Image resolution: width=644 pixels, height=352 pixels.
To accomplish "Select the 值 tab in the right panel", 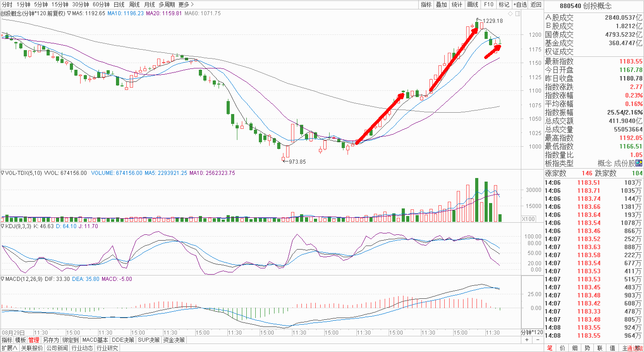I will [x=612, y=348].
